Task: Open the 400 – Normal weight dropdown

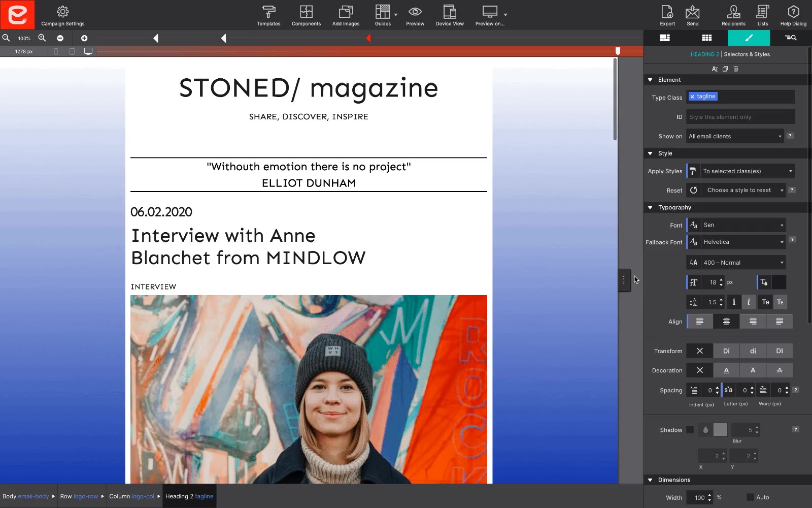Action: click(x=743, y=263)
